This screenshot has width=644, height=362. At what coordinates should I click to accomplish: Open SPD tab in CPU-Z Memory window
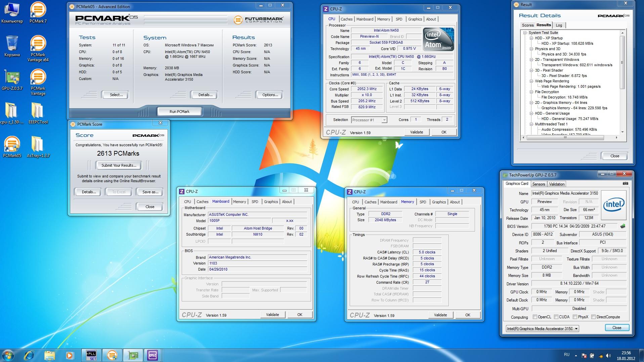click(x=423, y=202)
